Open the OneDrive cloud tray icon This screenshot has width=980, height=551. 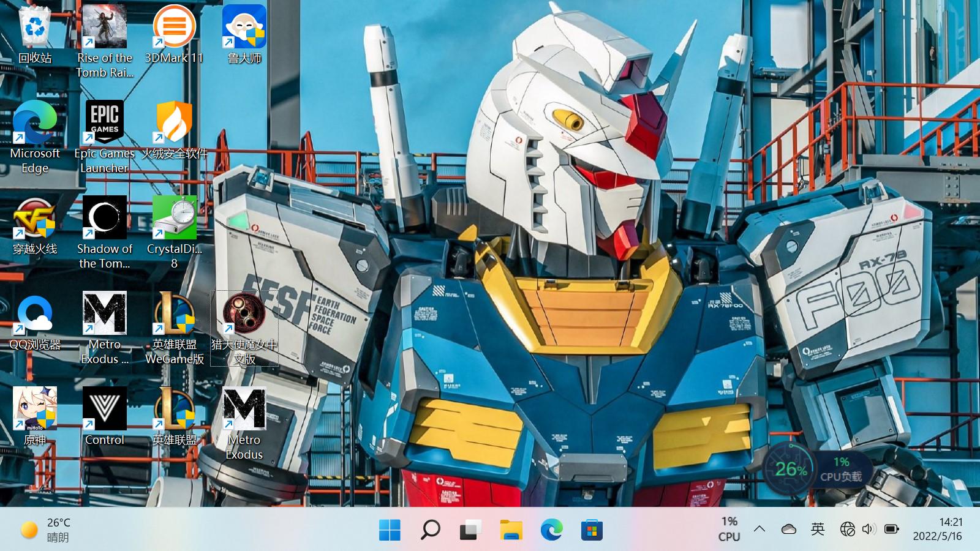pyautogui.click(x=789, y=529)
